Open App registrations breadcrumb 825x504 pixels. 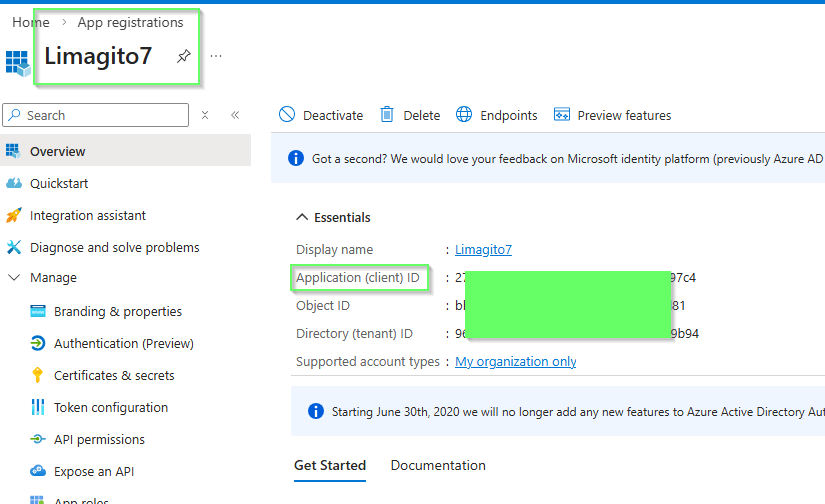[x=130, y=22]
